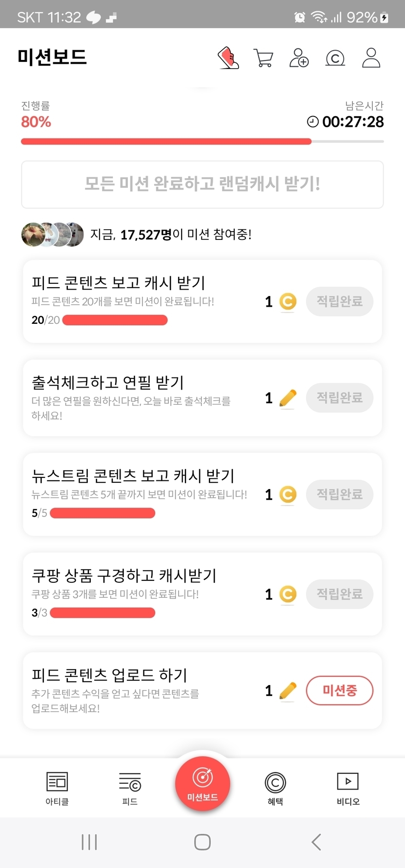Tap the invite friend icon

click(x=299, y=58)
